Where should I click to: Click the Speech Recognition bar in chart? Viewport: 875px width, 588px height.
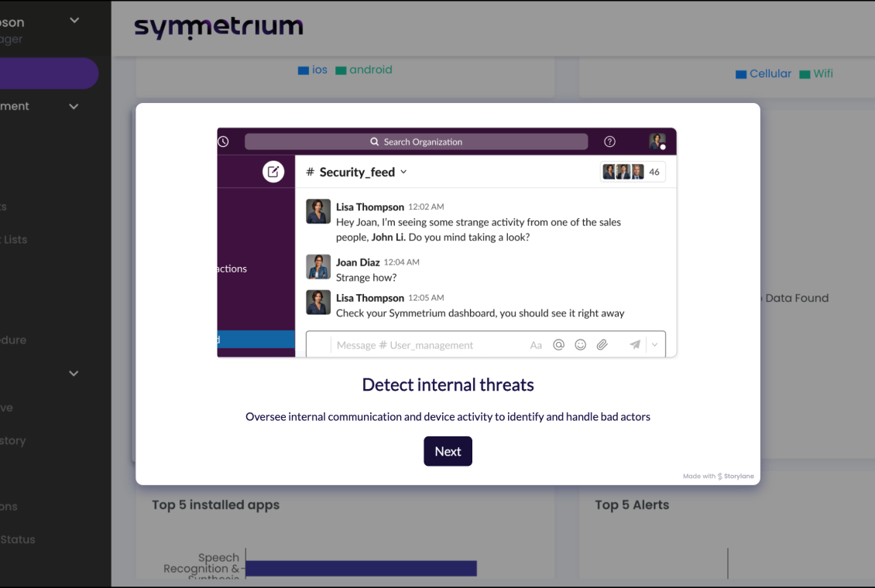[361, 568]
